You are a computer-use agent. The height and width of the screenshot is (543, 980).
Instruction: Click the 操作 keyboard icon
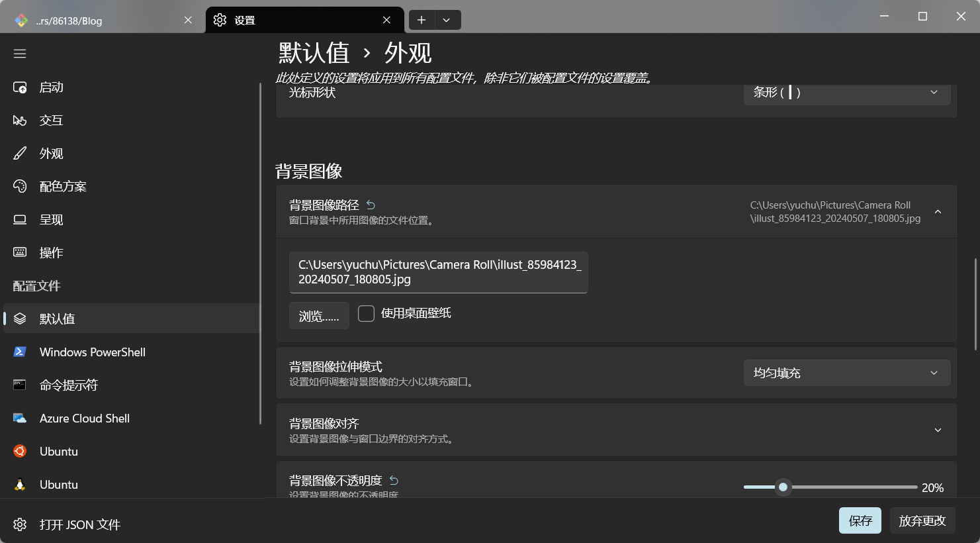[x=20, y=253]
